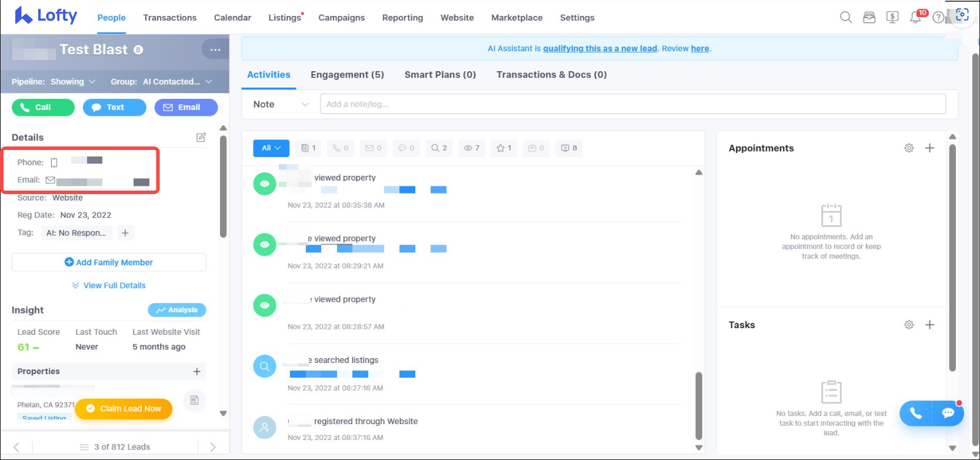Screen dimensions: 980x460
Task: Click the screenshot capture icon top right
Action: tap(962, 15)
